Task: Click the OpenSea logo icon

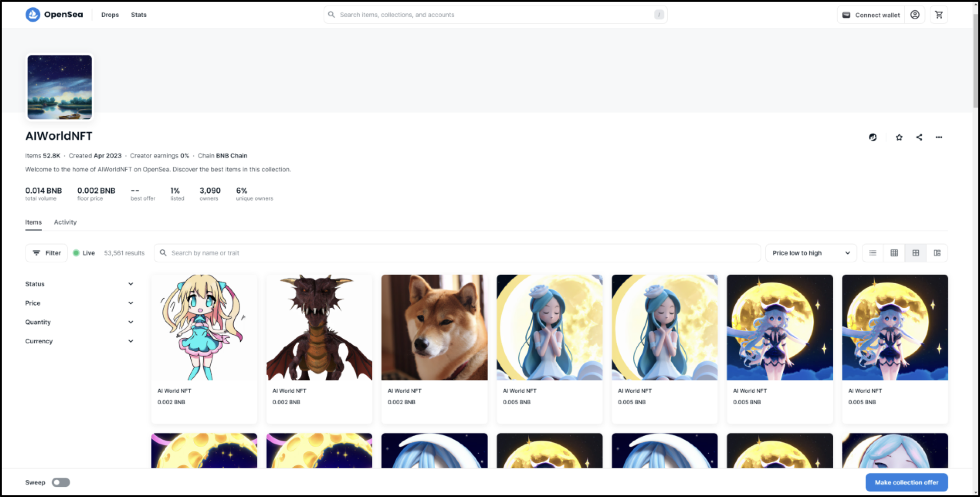Action: 33,15
